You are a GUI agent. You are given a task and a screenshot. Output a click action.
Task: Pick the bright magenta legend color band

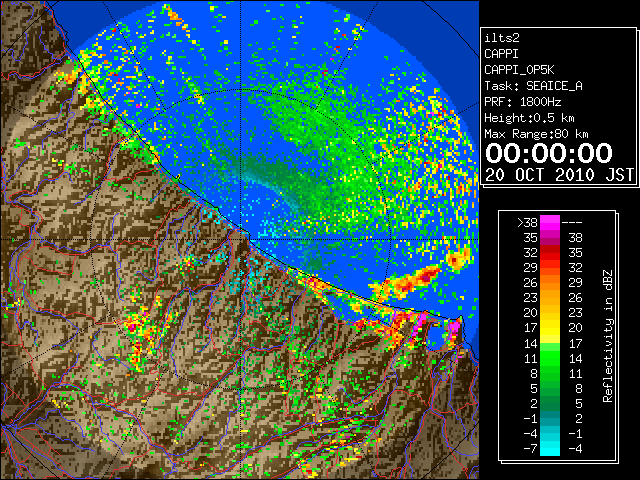(550, 223)
